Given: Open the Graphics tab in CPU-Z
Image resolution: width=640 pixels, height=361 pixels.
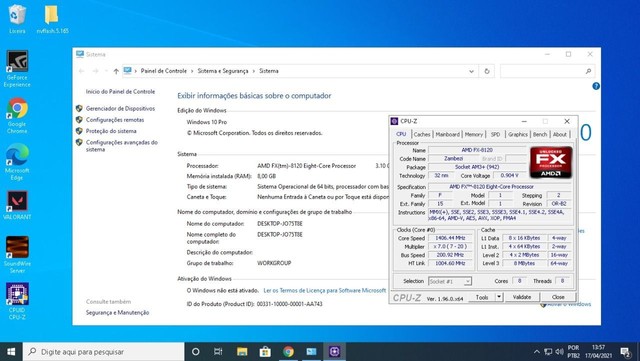Looking at the screenshot, I should click(x=518, y=134).
